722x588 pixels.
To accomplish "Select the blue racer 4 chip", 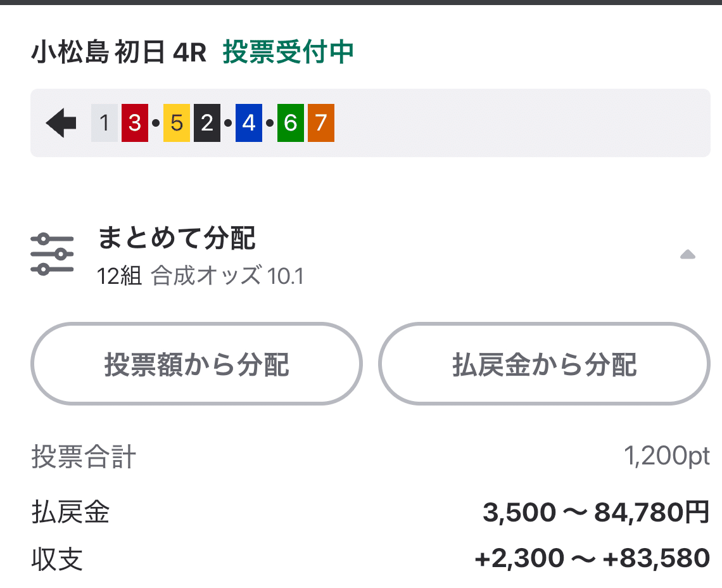I will coord(248,124).
